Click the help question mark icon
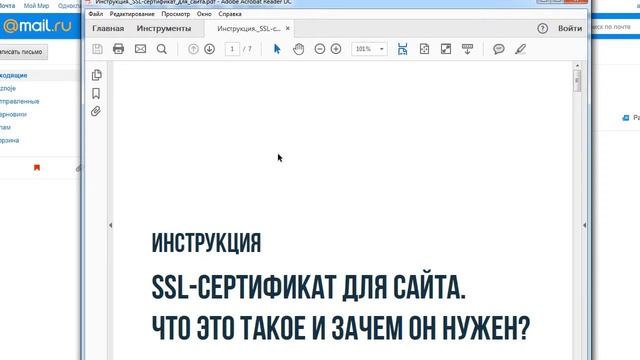 click(x=542, y=28)
